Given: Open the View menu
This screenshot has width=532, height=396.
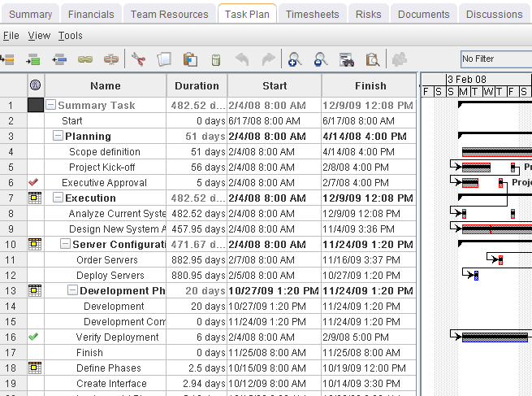Looking at the screenshot, I should coord(39,36).
